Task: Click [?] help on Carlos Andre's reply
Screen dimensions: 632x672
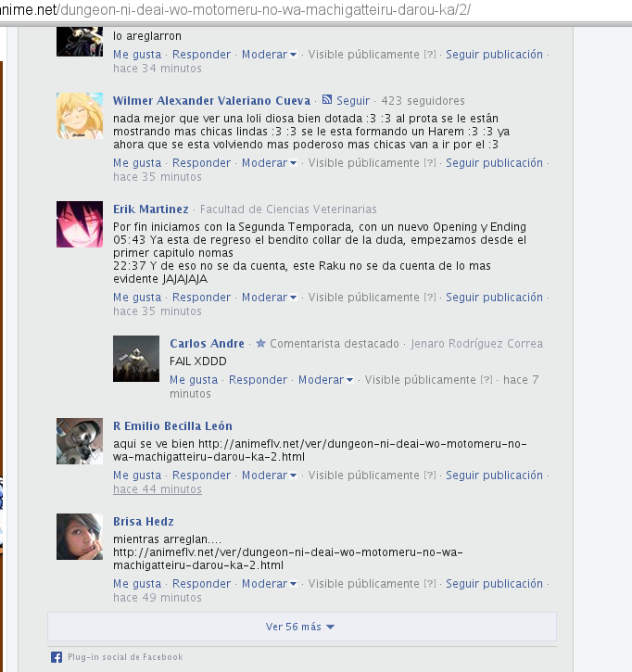Action: click(x=487, y=380)
